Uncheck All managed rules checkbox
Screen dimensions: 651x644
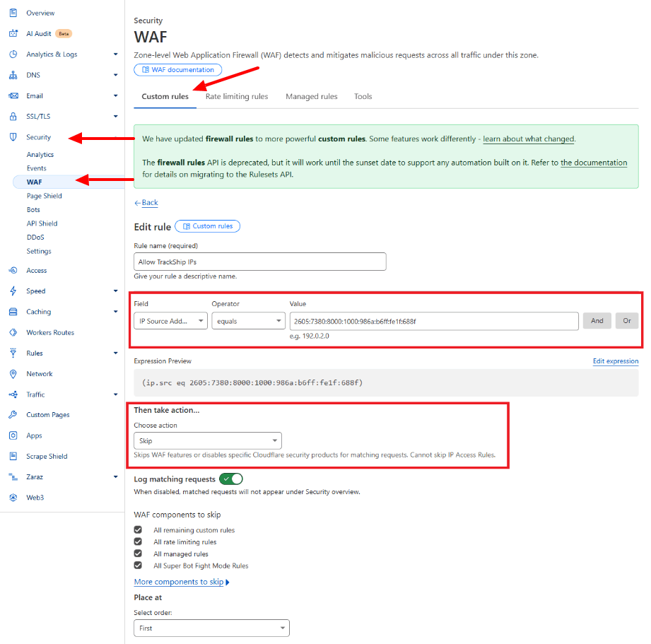[138, 554]
